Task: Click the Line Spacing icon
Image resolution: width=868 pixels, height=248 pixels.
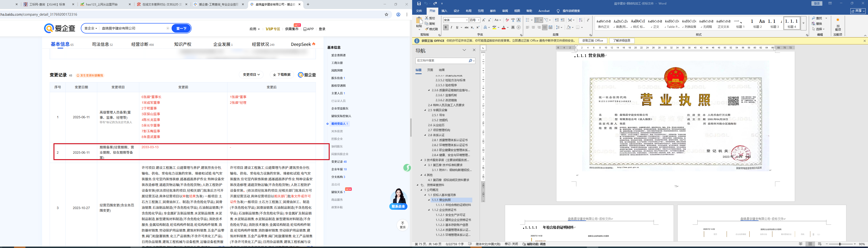Action: pos(558,28)
